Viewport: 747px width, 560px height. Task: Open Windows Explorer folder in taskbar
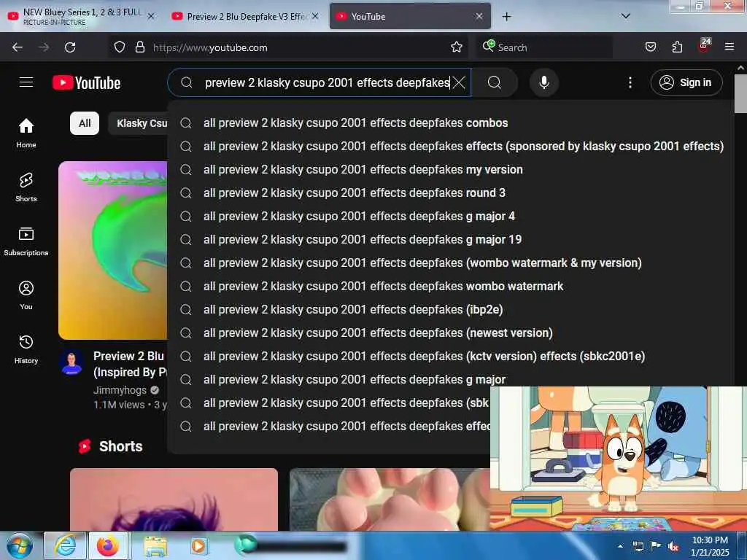click(155, 545)
